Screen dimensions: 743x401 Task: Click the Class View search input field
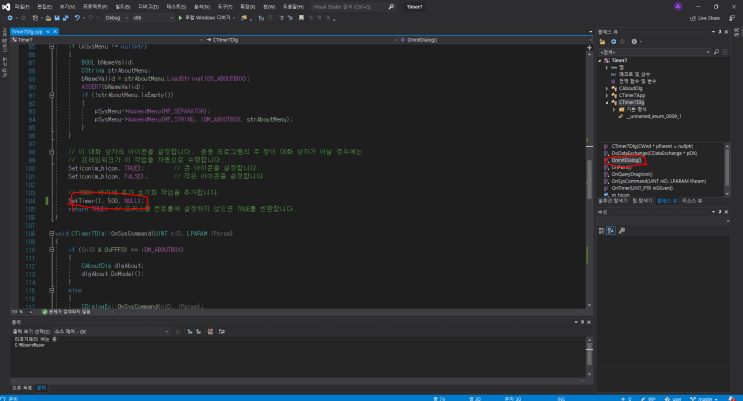pos(654,52)
